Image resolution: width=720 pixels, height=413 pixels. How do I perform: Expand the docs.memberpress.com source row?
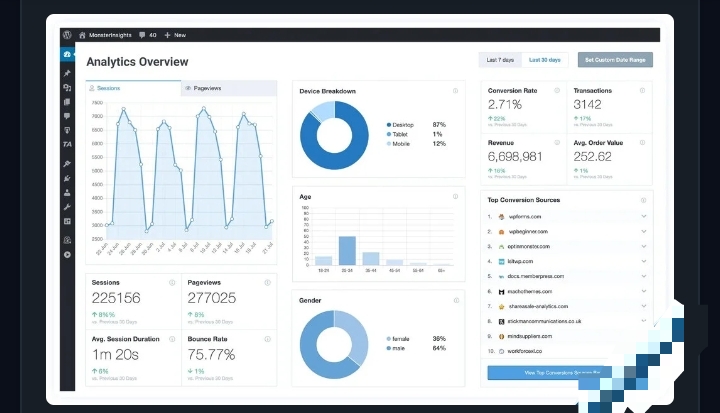pyautogui.click(x=643, y=276)
